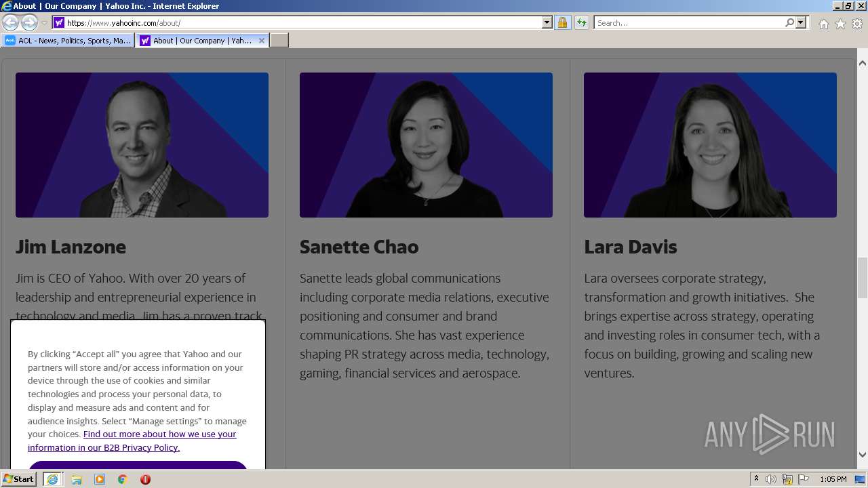Launch the media player taskbar icon
The width and height of the screenshot is (868, 488).
pyautogui.click(x=100, y=479)
